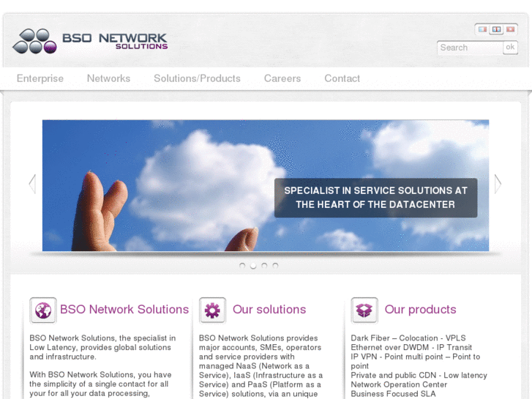Image resolution: width=532 pixels, height=399 pixels.
Task: Click the purple gear icon
Action: click(x=212, y=310)
